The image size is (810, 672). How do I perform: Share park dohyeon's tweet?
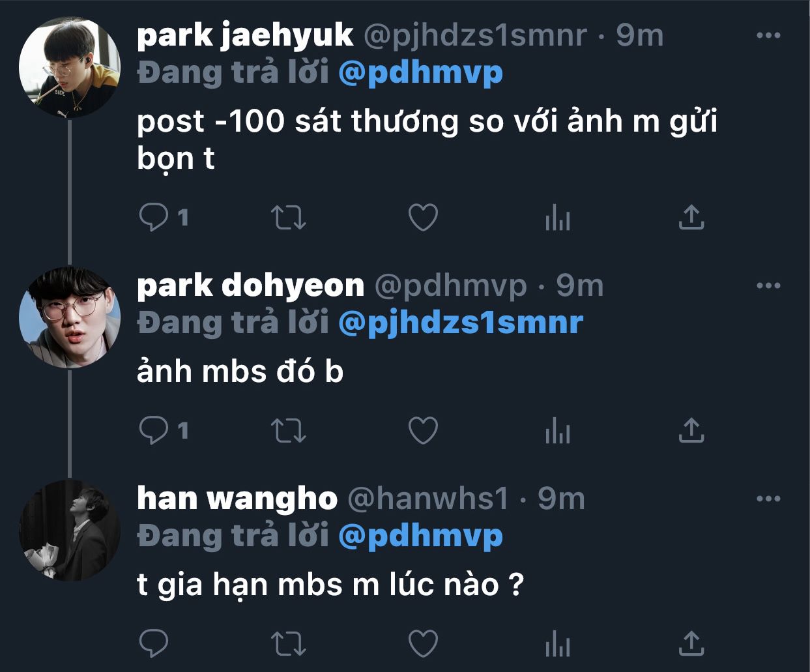click(691, 430)
